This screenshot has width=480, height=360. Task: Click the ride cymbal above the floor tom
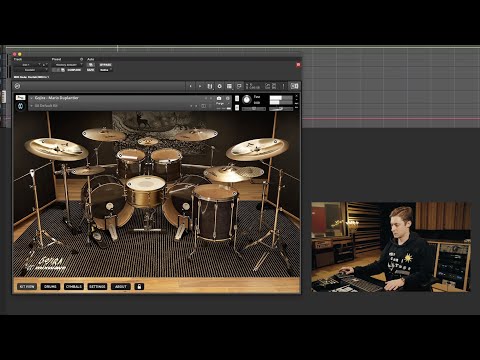233,173
